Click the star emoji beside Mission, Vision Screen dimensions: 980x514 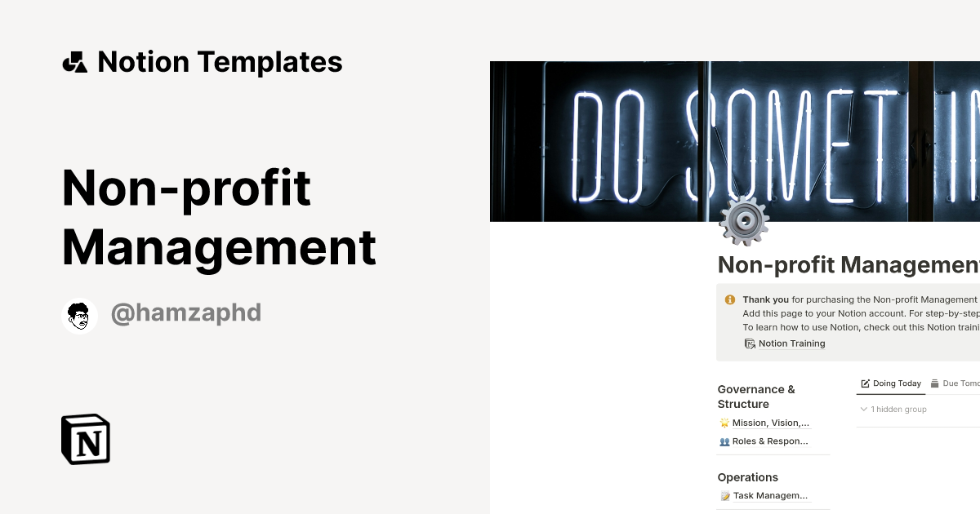724,423
